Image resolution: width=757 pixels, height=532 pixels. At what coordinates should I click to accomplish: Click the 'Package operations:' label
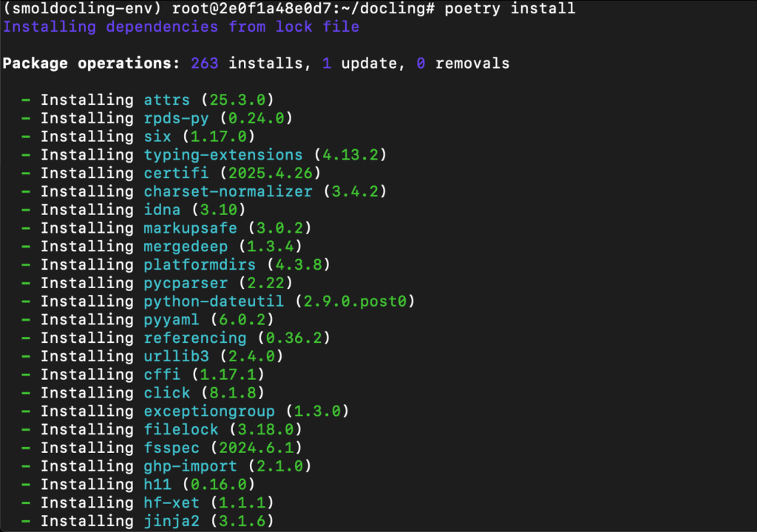[x=91, y=64]
